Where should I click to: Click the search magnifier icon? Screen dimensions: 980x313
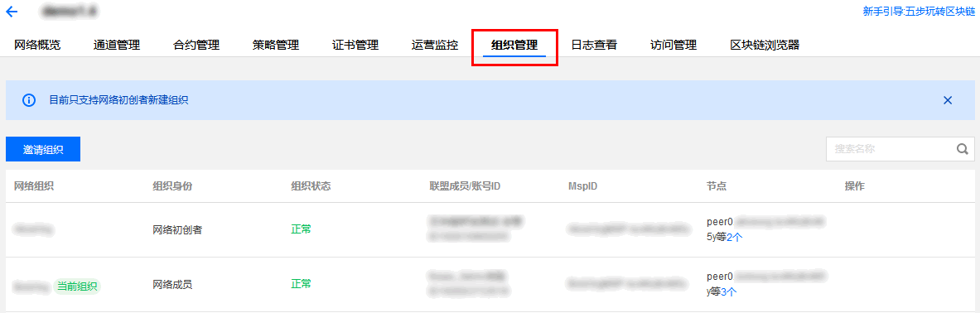[x=962, y=149]
